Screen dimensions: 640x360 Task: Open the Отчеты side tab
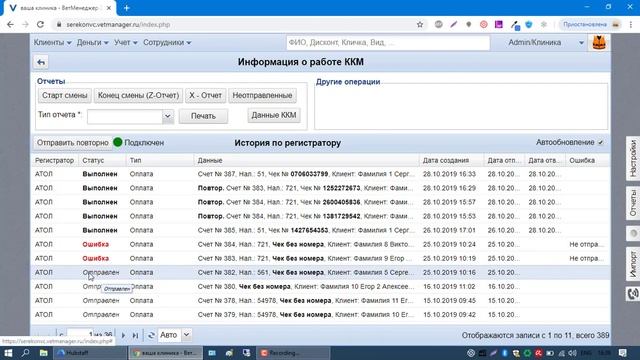coord(633,203)
